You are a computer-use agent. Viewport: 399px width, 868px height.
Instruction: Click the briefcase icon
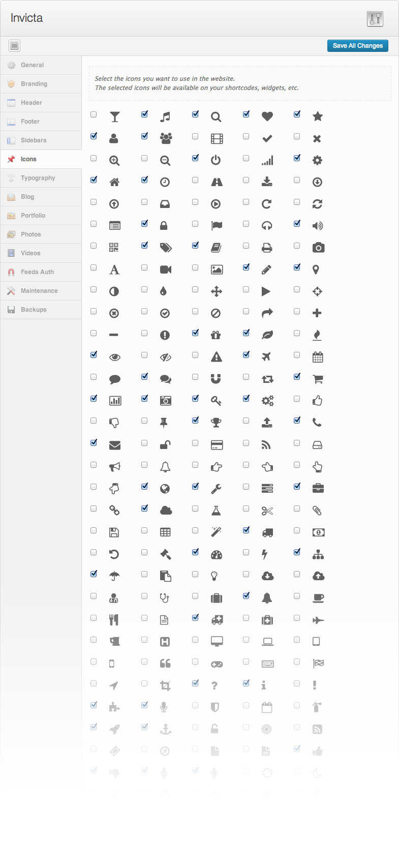(x=318, y=489)
